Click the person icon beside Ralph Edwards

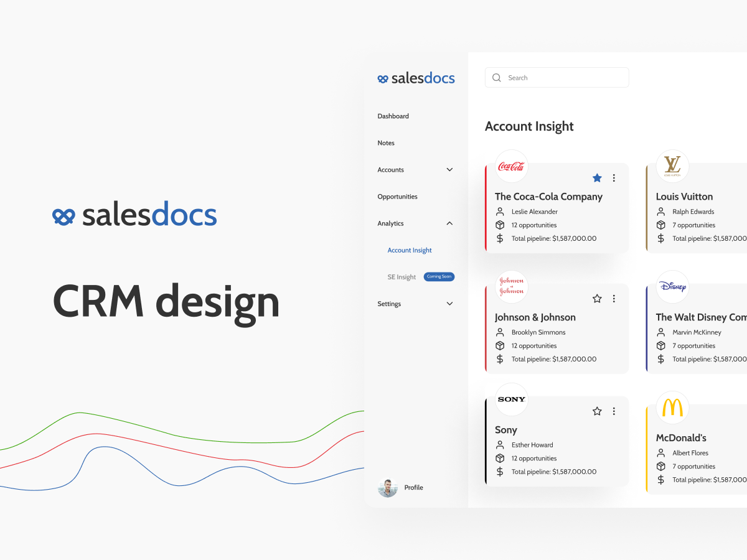click(661, 212)
